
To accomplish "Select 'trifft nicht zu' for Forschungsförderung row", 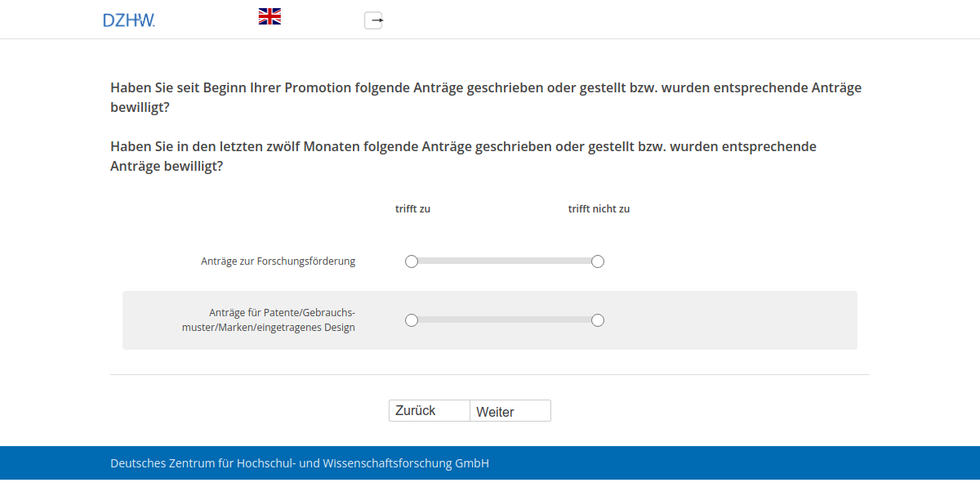I will 598,261.
